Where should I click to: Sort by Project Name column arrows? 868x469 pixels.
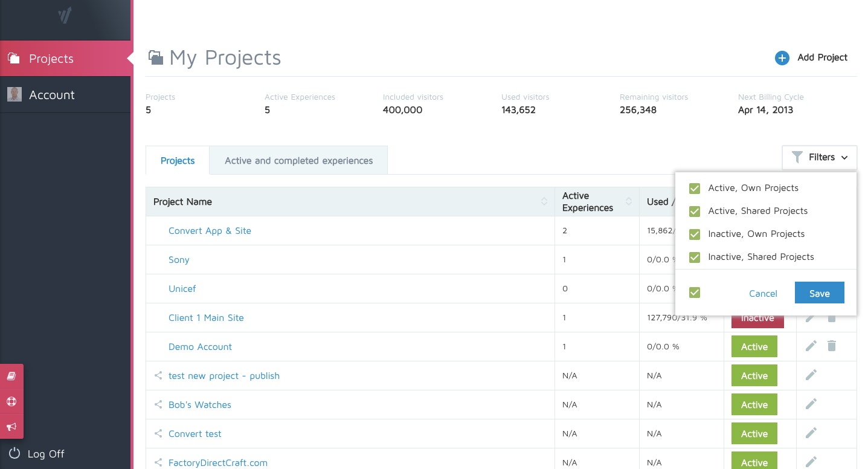click(x=544, y=202)
